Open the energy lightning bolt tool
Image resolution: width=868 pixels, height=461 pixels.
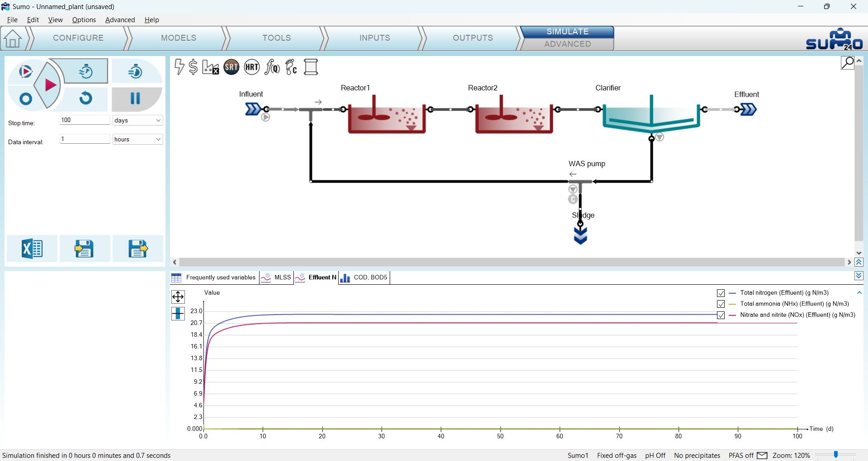(x=179, y=67)
